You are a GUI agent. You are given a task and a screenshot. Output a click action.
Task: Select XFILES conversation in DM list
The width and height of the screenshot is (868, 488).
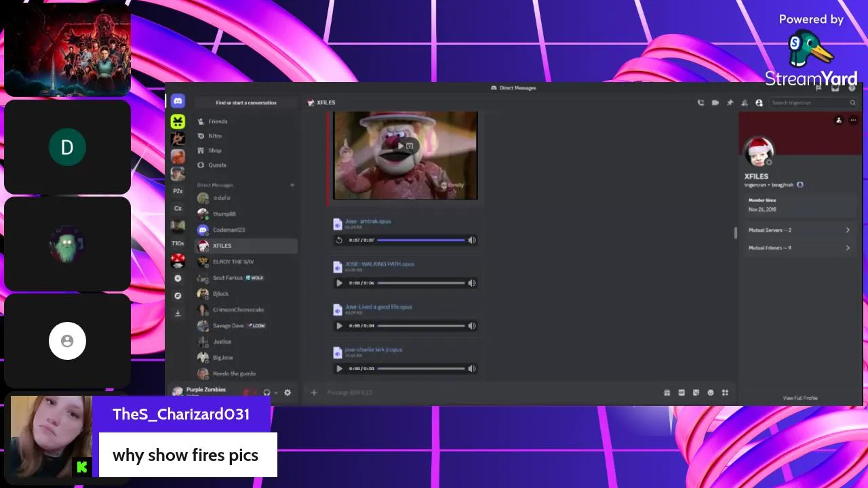246,246
